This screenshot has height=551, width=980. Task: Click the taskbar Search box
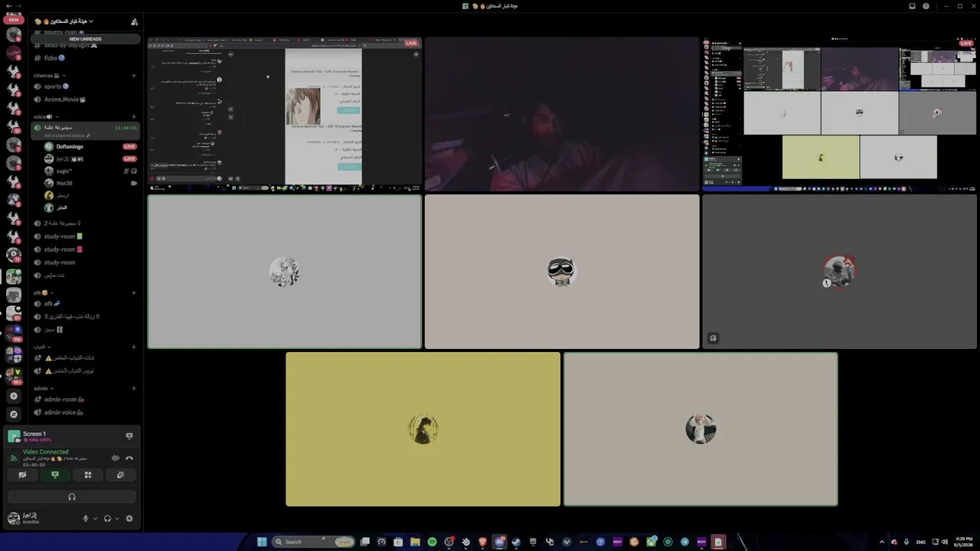coord(315,542)
